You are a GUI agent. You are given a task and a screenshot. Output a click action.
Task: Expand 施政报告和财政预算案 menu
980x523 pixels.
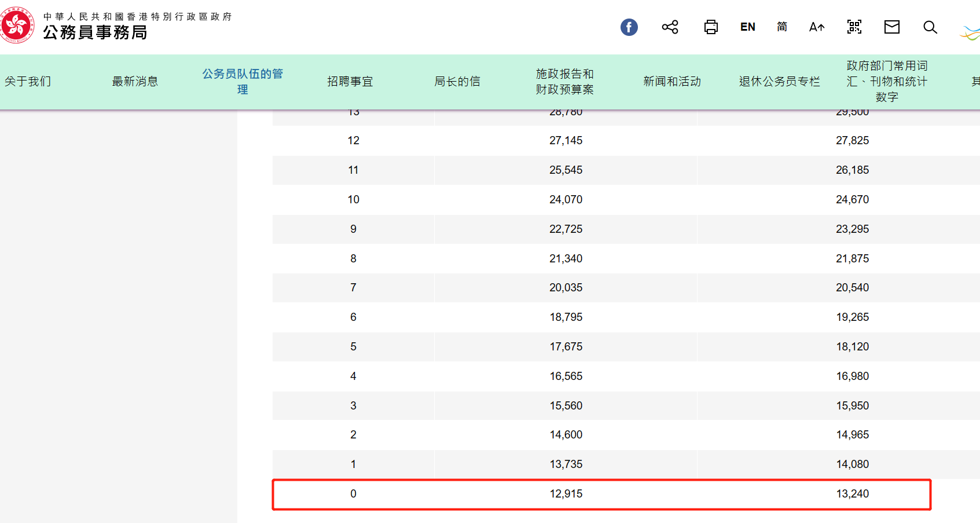(x=564, y=82)
